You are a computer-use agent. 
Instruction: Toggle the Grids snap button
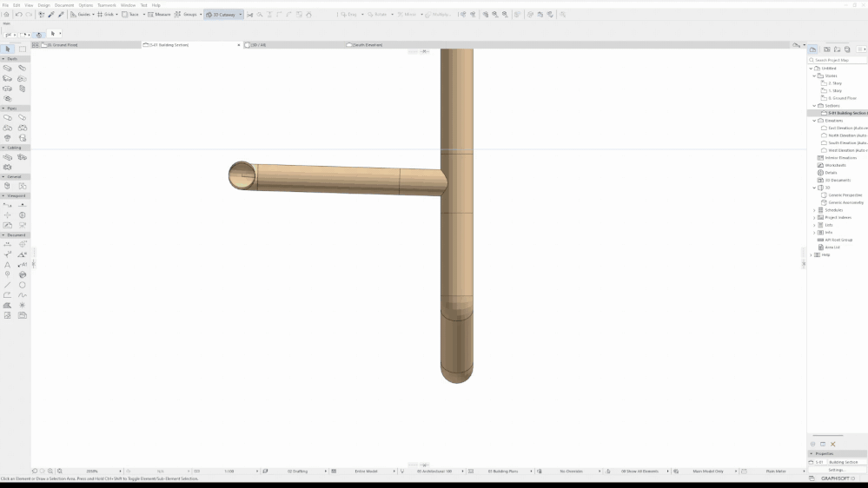point(106,15)
